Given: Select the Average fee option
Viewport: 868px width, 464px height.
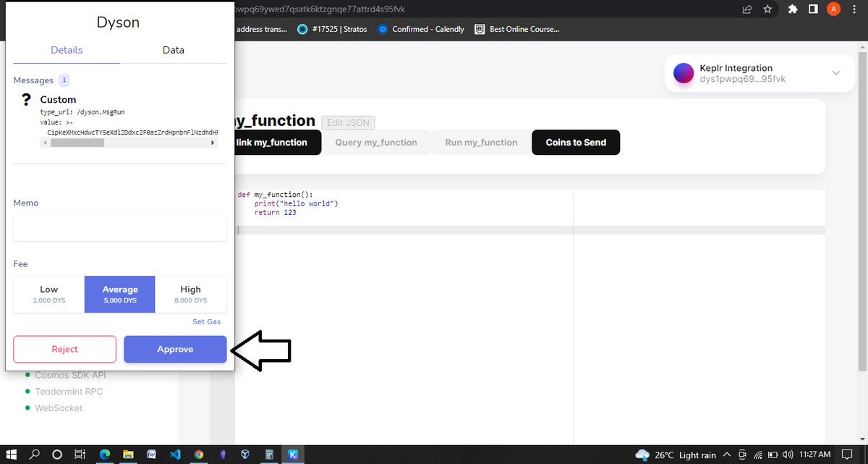Looking at the screenshot, I should tap(119, 294).
